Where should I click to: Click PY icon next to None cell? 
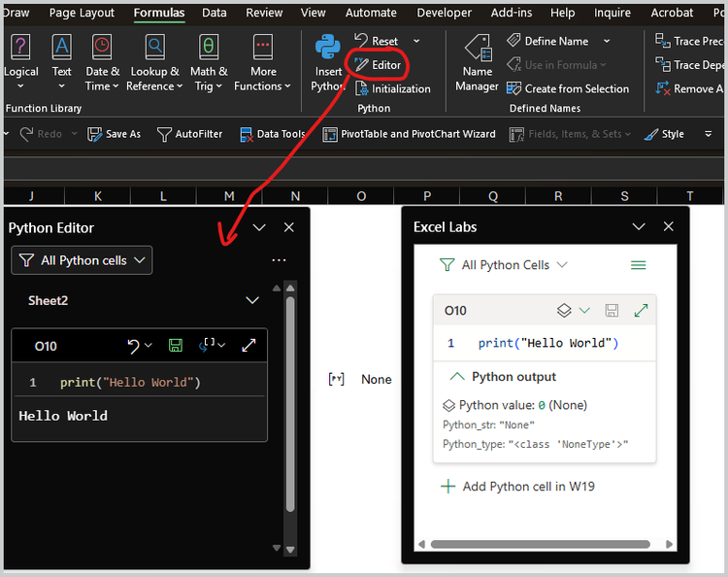tap(336, 379)
